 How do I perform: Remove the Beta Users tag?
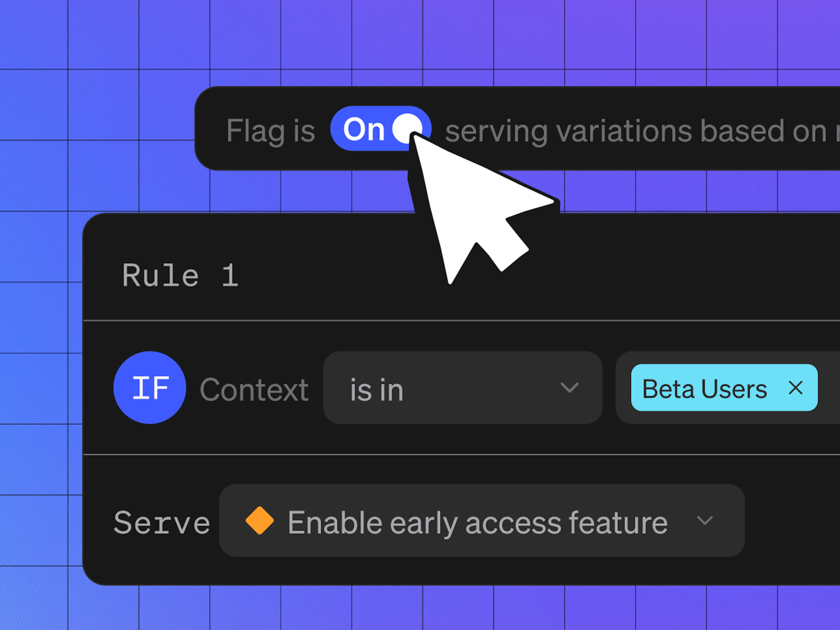click(795, 388)
